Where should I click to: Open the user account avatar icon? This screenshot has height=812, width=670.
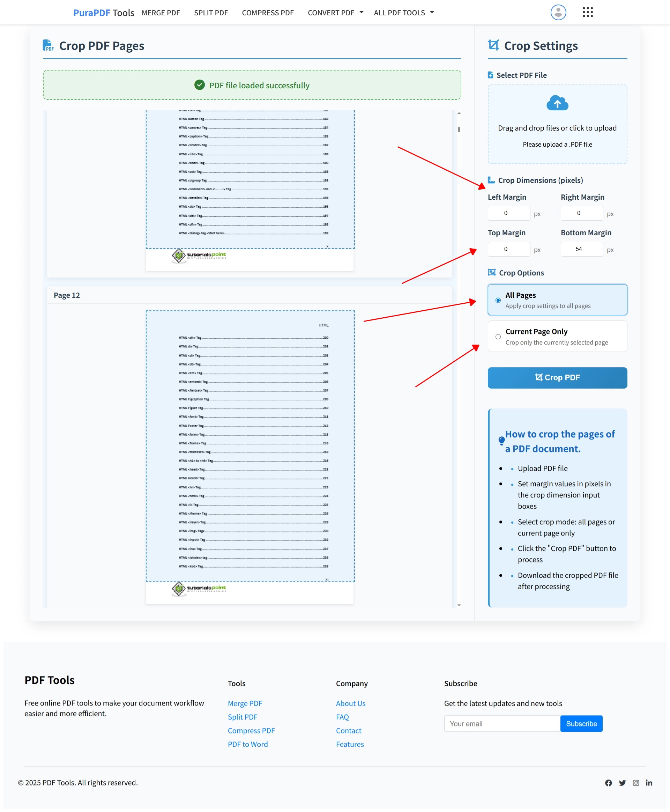(x=558, y=12)
